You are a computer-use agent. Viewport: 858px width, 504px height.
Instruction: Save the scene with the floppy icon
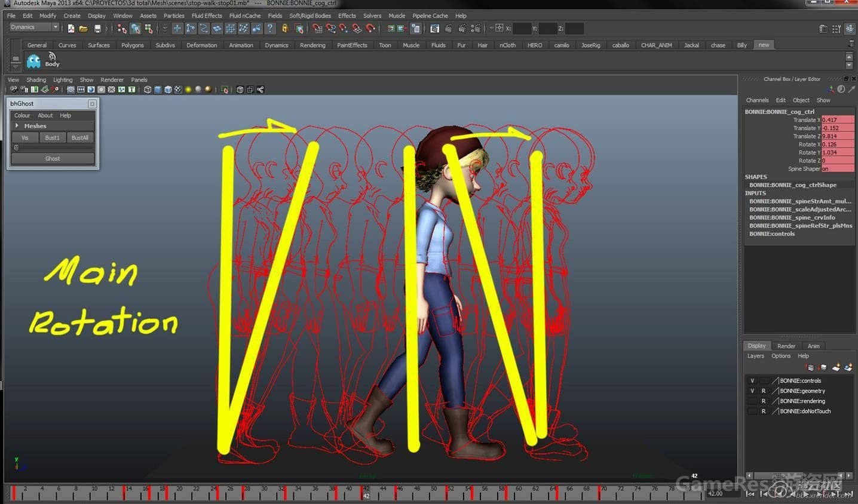tap(97, 28)
